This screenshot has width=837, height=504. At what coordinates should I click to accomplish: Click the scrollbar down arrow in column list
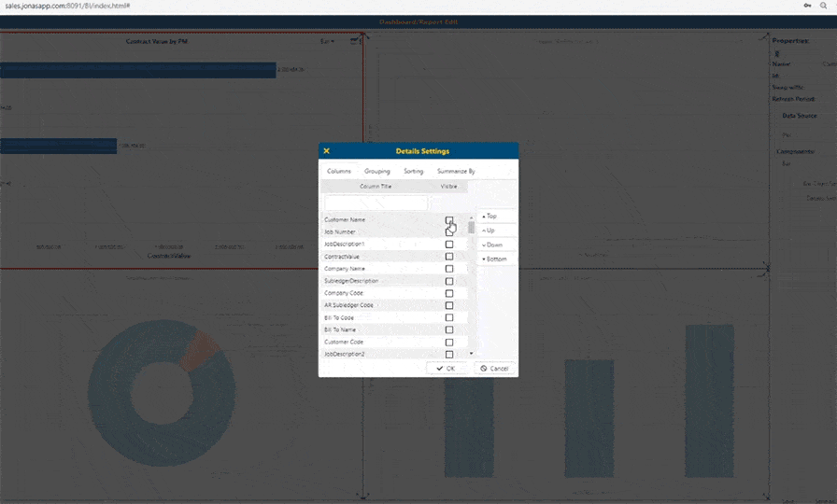(x=471, y=354)
